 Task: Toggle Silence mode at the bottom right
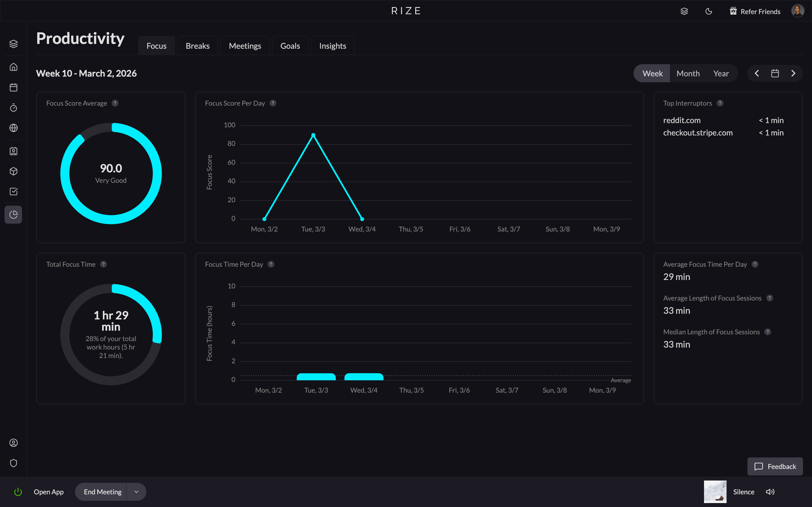[743, 492]
